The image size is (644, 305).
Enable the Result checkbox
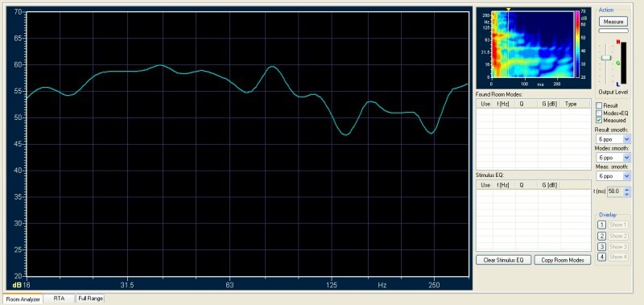click(x=599, y=105)
